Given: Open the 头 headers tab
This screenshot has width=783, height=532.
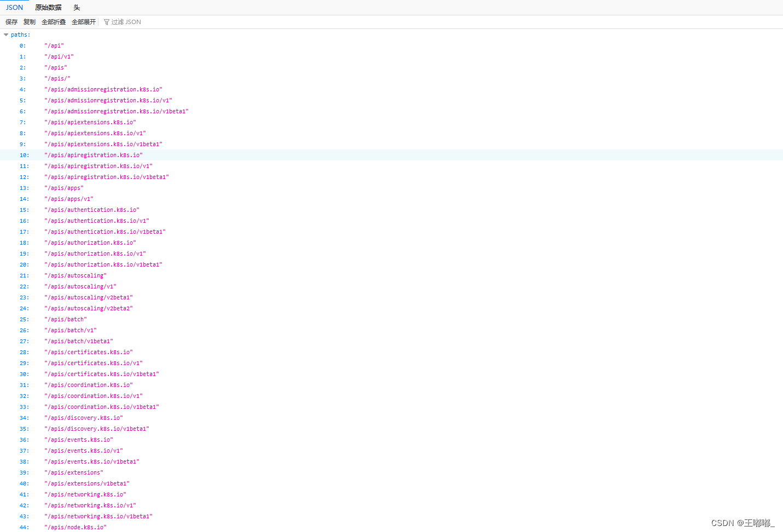Looking at the screenshot, I should click(77, 8).
